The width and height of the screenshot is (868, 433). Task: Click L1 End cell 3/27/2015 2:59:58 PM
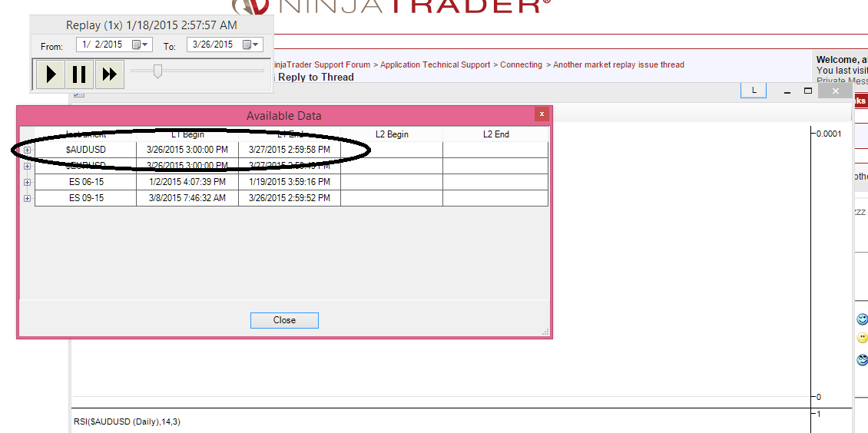(290, 150)
